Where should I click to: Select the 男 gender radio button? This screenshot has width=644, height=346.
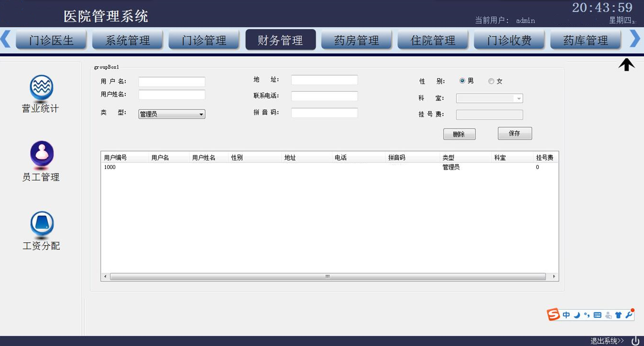point(462,81)
